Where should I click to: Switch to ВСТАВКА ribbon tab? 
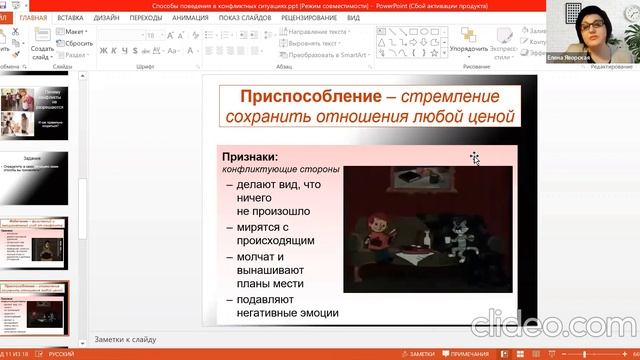pos(70,18)
